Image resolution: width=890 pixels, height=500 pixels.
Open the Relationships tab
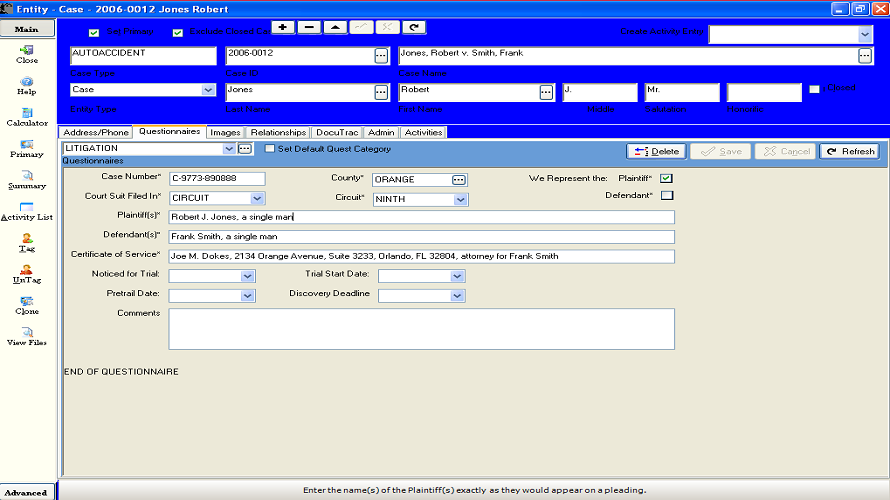click(278, 132)
